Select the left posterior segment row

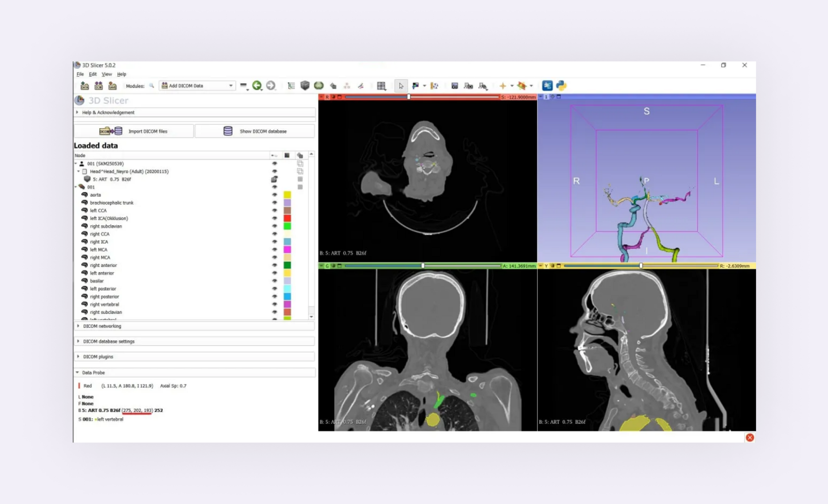click(x=192, y=289)
